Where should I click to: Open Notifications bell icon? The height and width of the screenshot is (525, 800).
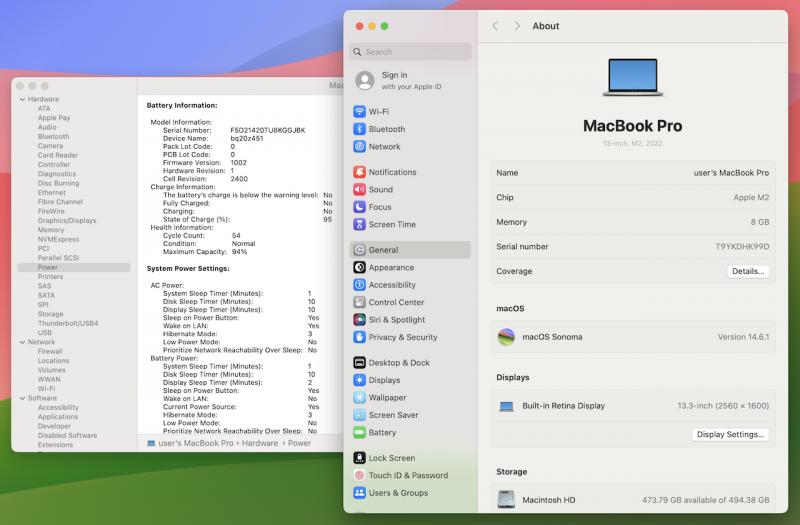pos(359,172)
